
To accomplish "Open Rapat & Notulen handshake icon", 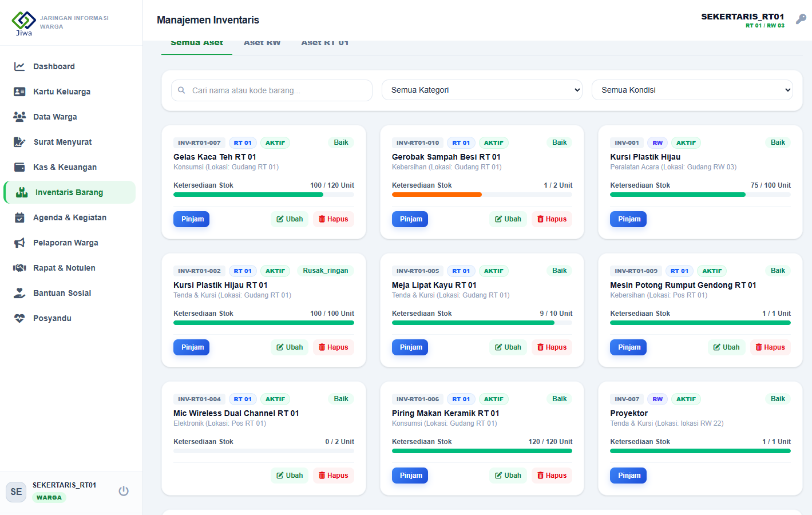I will click(x=19, y=268).
